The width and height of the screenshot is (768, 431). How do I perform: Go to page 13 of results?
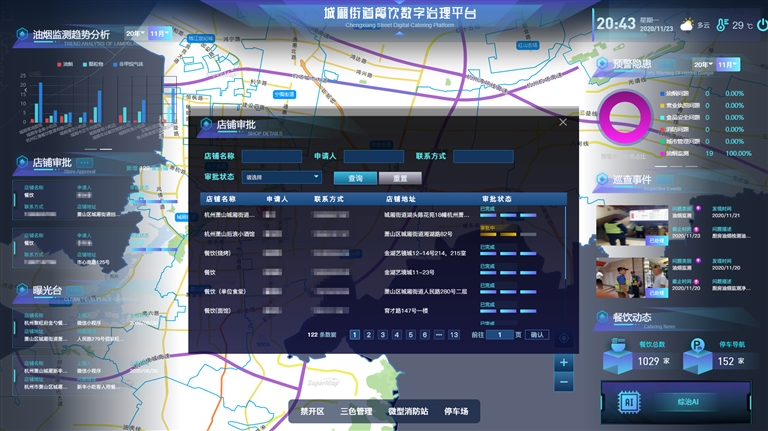[454, 335]
